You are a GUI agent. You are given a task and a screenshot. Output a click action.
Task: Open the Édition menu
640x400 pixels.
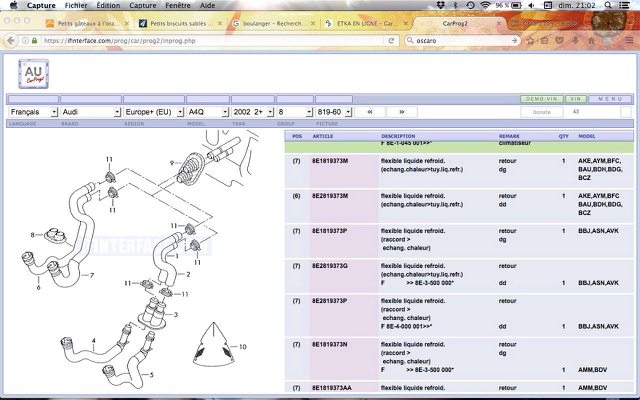point(108,5)
